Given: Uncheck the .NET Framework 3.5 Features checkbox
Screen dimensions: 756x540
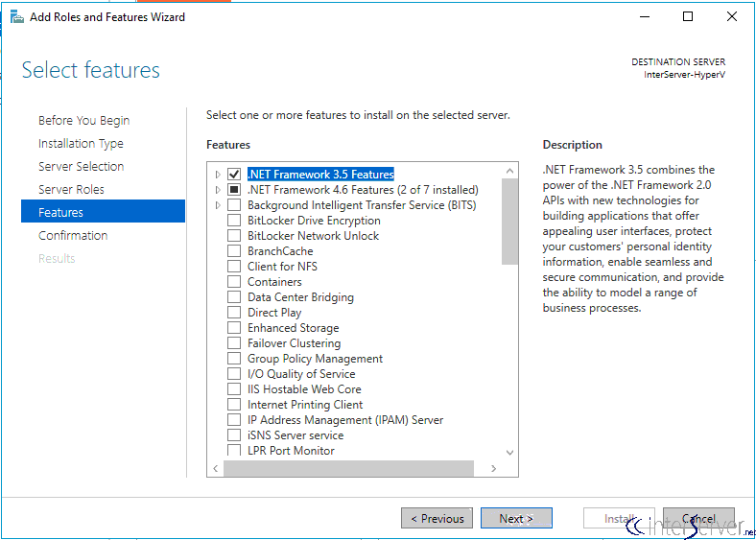Looking at the screenshot, I should coord(234,174).
